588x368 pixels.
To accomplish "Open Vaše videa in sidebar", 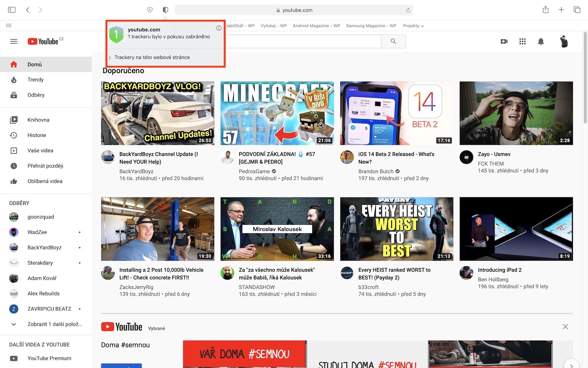I will (46, 151).
